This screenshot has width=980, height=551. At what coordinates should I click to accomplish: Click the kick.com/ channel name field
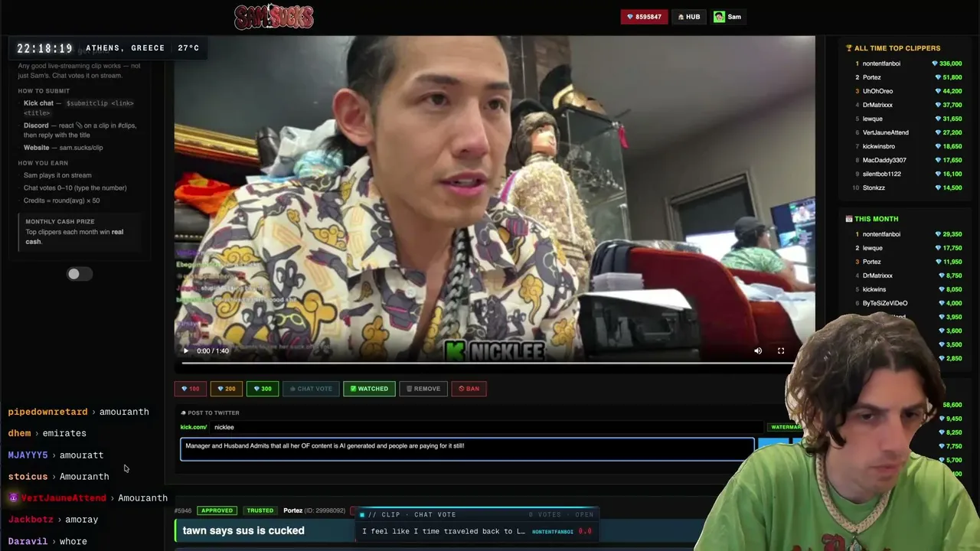point(486,427)
